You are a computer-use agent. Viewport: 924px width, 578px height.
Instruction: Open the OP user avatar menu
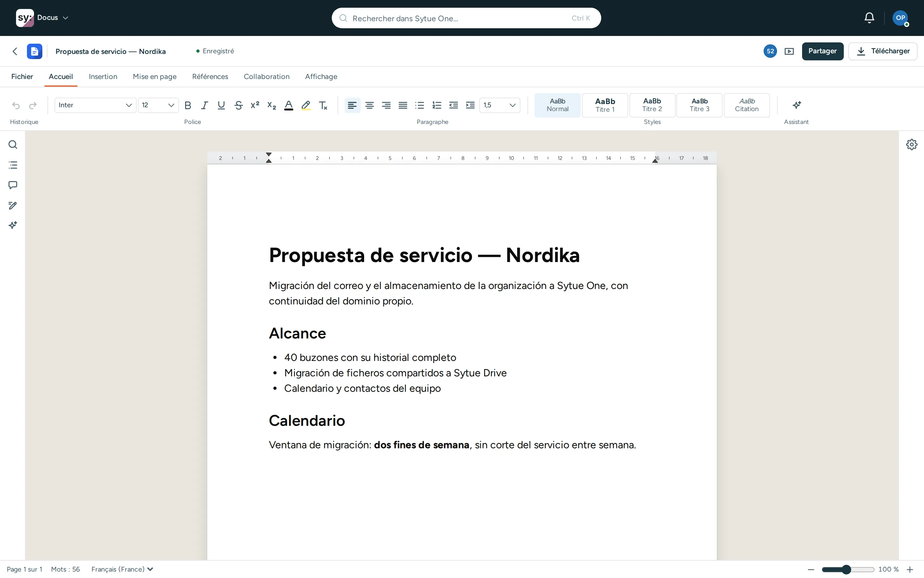[x=900, y=18]
